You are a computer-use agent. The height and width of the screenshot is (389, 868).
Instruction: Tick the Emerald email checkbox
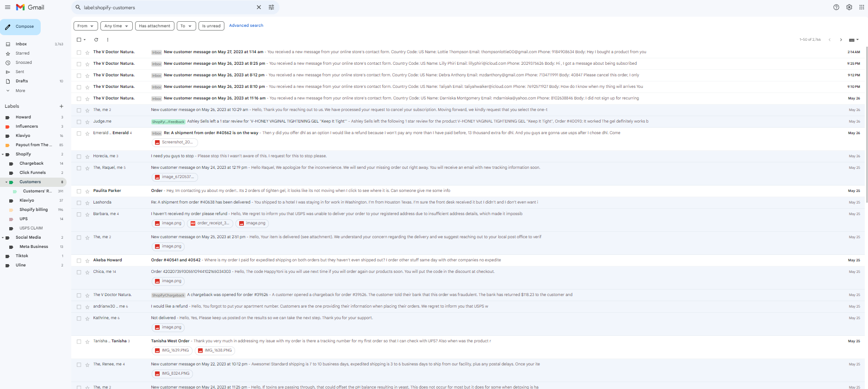(79, 133)
